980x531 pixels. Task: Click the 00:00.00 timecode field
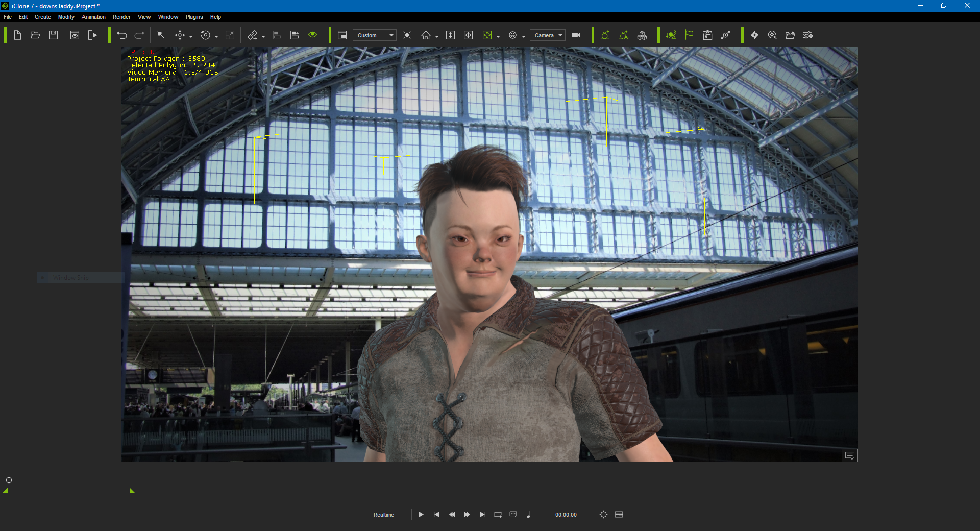click(x=566, y=515)
